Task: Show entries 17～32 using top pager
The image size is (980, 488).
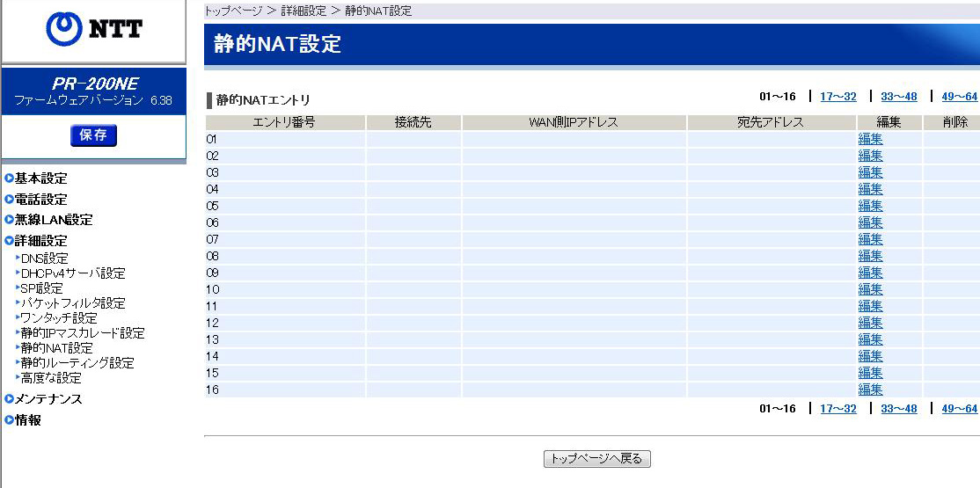Action: click(x=837, y=97)
